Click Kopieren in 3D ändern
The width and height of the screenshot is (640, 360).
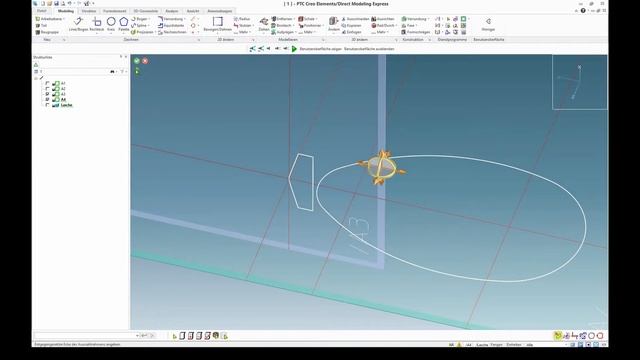[x=351, y=25]
